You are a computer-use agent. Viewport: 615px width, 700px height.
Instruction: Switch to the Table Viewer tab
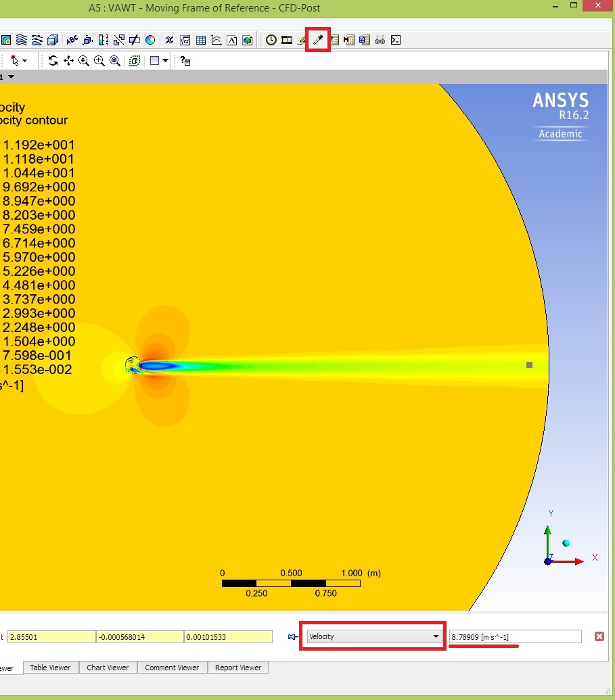click(x=50, y=668)
